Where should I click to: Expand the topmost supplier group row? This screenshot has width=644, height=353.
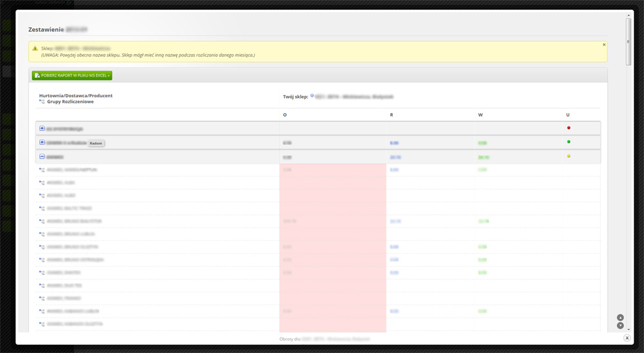pyautogui.click(x=42, y=128)
